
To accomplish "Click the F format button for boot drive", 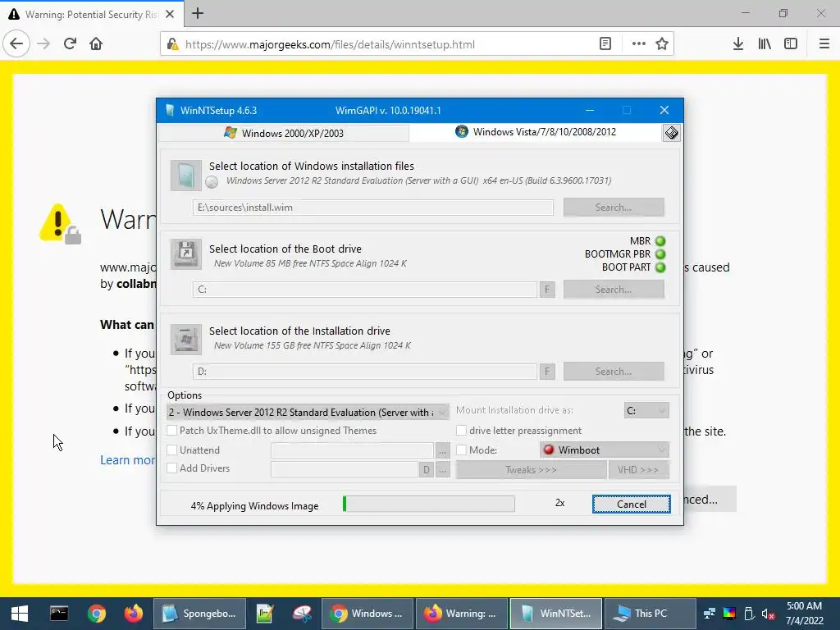I will [x=547, y=290].
